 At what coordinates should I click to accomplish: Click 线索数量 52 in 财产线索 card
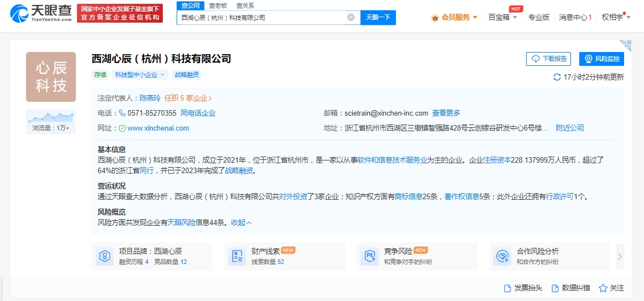(x=268, y=262)
